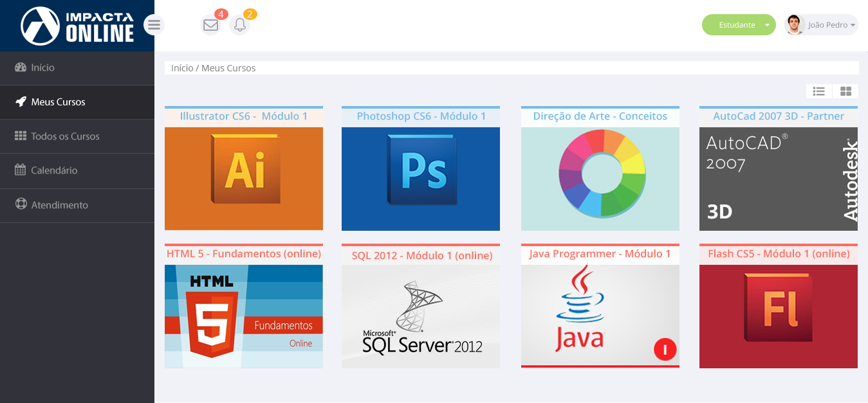
Task: Select Meus Cursos in the sidebar
Action: 77,102
